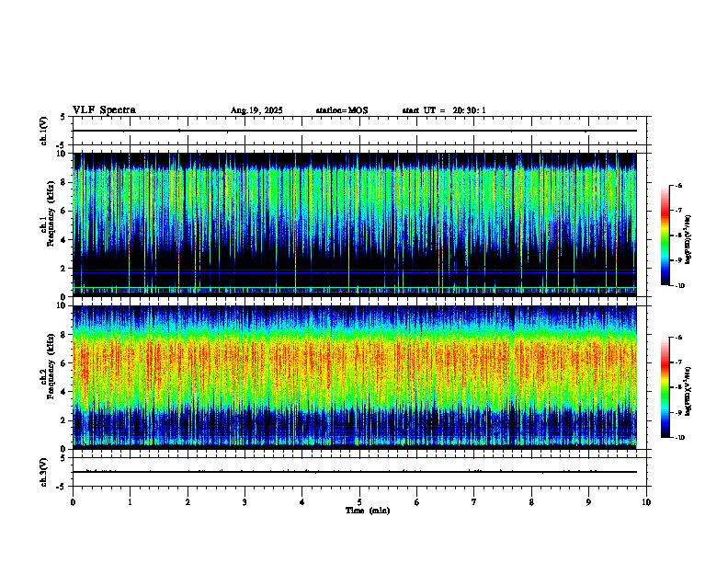Click time-axis tick label "6"
This screenshot has height=563, width=728.
point(417,502)
